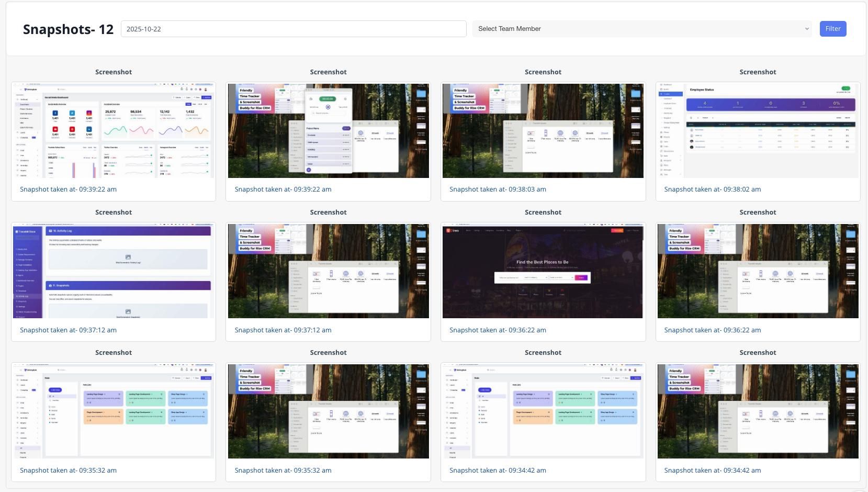Open the Activity Log documentation snapshot thumbnail

pyautogui.click(x=114, y=271)
